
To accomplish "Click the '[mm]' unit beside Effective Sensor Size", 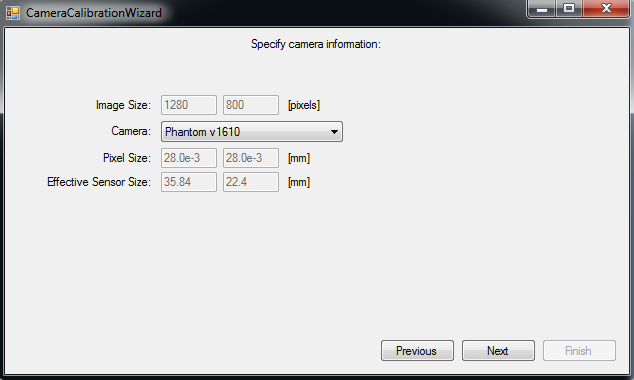I will (x=299, y=182).
